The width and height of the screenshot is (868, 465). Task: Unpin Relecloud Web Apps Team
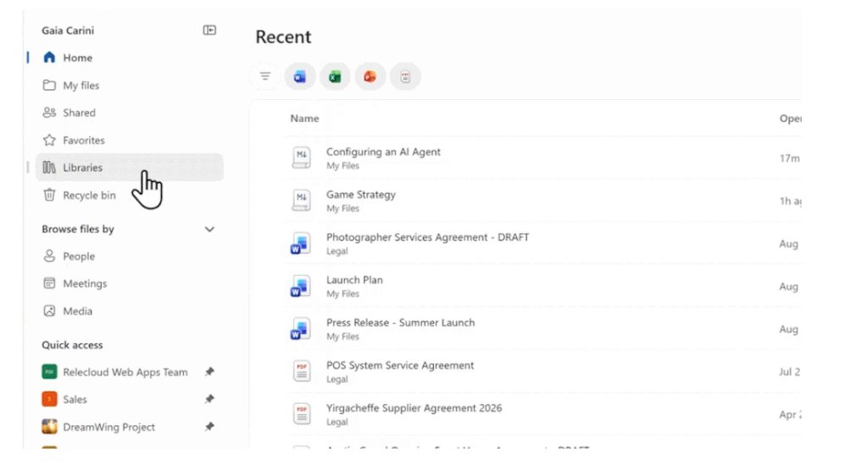(209, 372)
